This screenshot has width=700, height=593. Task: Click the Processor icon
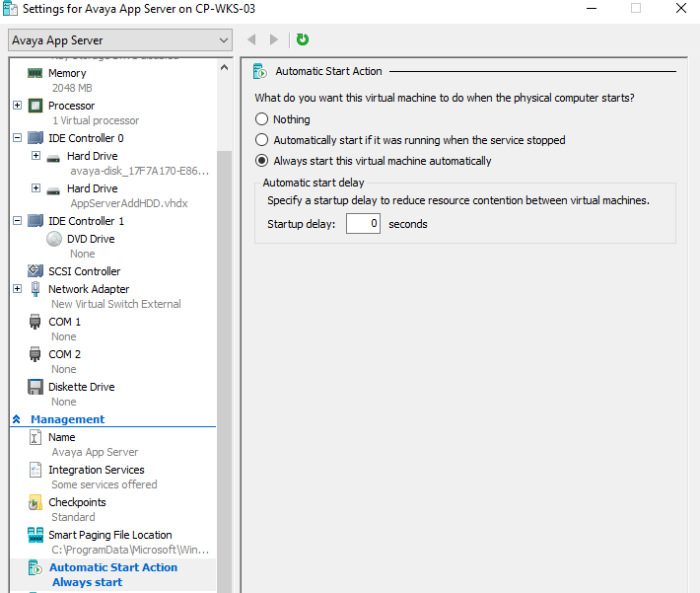tap(35, 106)
